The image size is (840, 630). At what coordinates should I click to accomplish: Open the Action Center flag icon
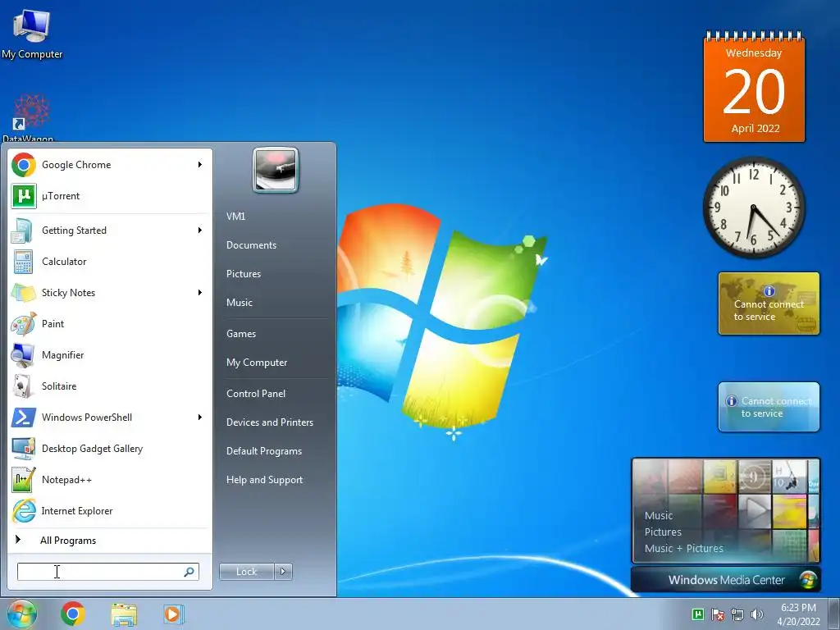tap(718, 614)
